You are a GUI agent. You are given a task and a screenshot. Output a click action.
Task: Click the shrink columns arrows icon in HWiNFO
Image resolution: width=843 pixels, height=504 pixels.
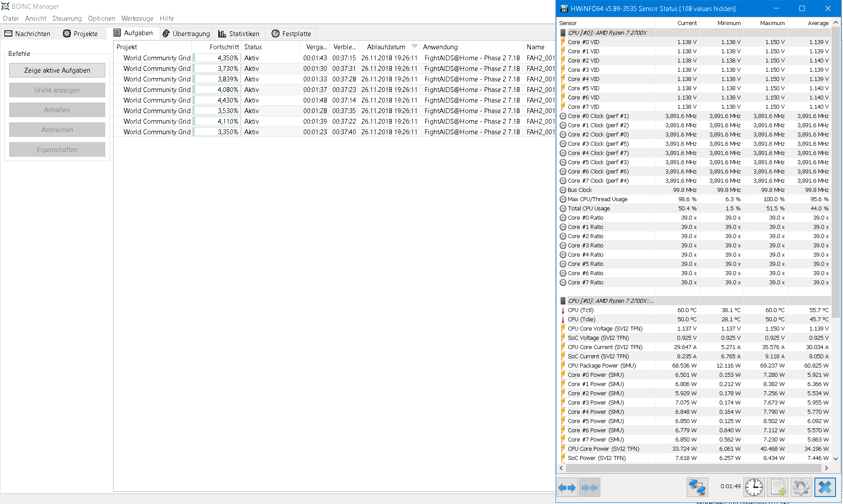click(x=589, y=487)
